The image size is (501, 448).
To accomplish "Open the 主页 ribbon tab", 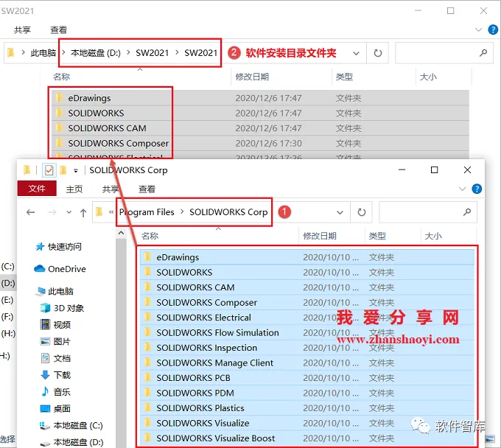I will (74, 189).
